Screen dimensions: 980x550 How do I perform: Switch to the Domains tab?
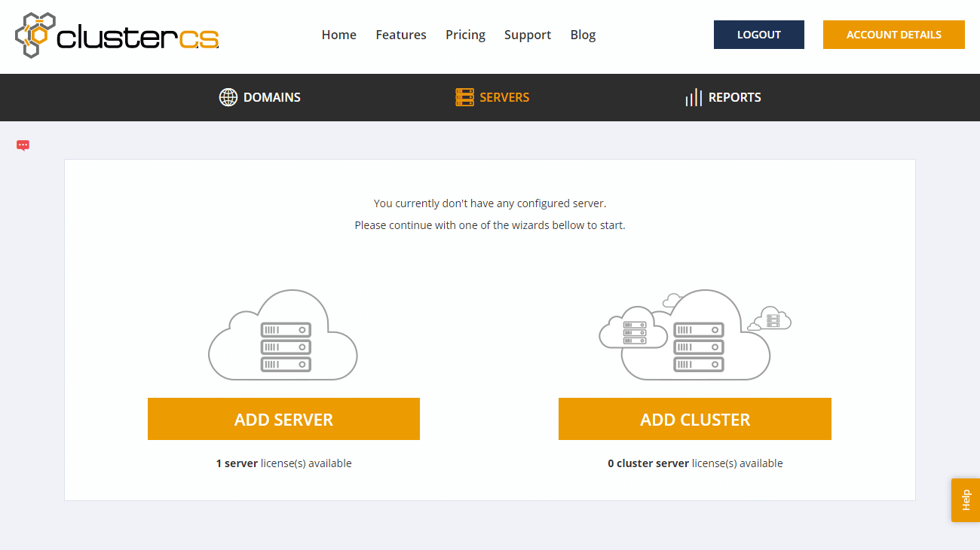pyautogui.click(x=271, y=97)
